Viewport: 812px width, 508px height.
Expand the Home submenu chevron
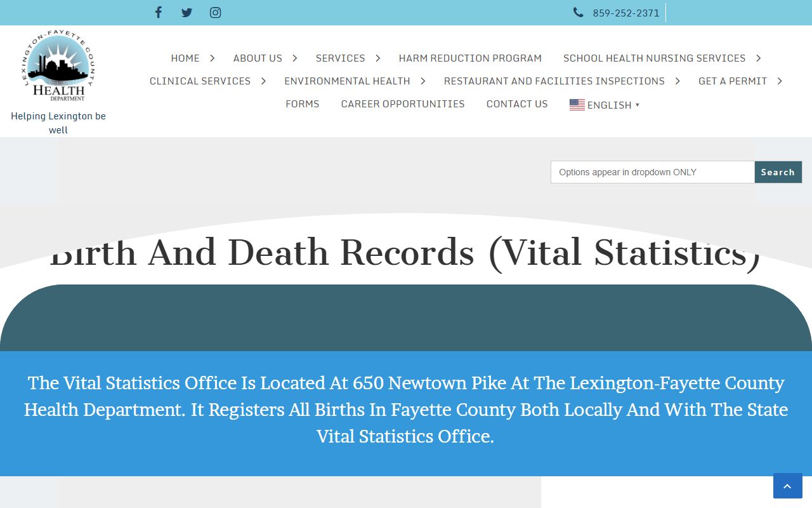pyautogui.click(x=212, y=58)
